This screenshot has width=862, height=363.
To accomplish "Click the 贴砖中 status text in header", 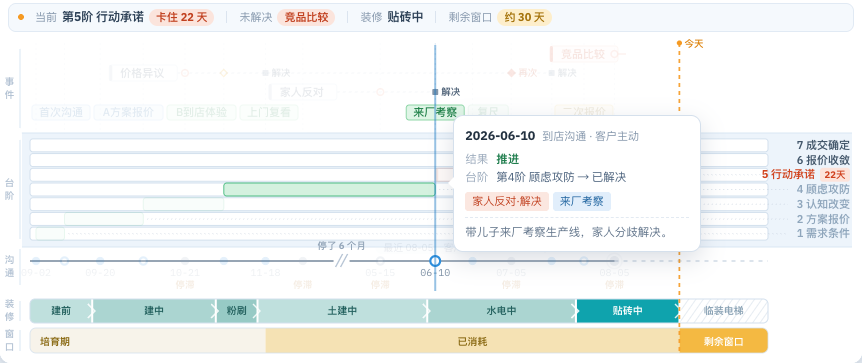I will (x=405, y=17).
